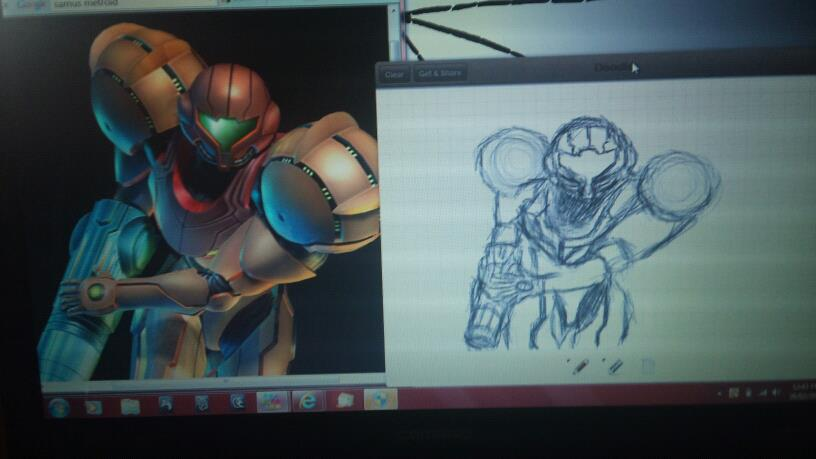The image size is (816, 459).
Task: Switch to Internet Explorer on the taskbar
Action: coord(308,401)
